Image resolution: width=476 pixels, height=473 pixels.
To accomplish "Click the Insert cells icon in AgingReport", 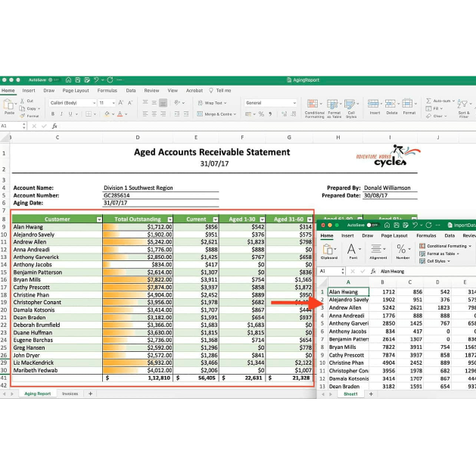I will 373,103.
